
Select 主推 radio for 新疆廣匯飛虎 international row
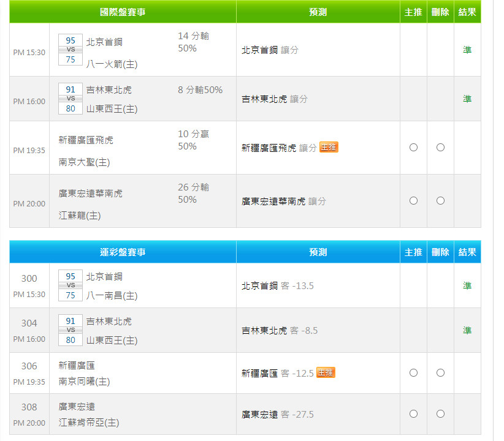(x=413, y=148)
